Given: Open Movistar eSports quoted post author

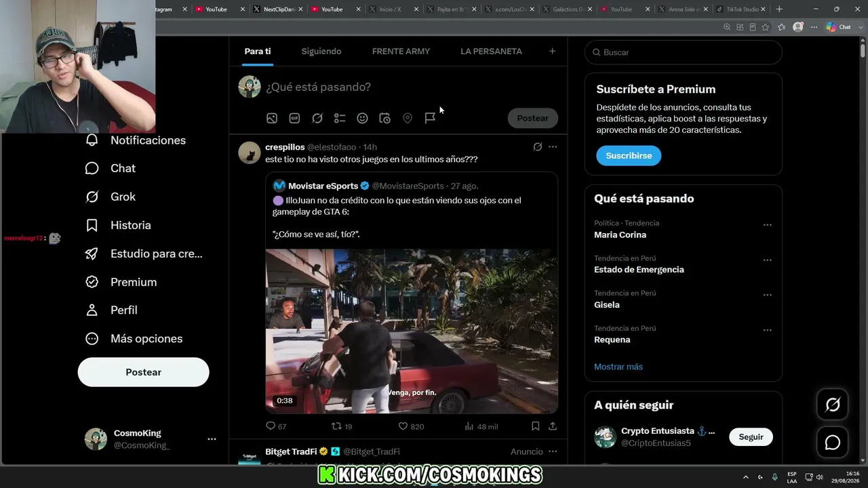Looking at the screenshot, I should [x=321, y=186].
